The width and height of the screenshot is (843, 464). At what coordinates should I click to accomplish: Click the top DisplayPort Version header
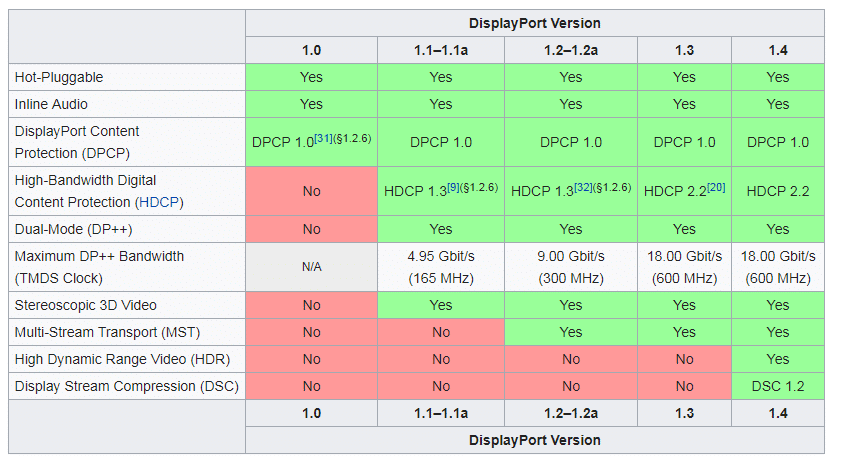tap(534, 23)
